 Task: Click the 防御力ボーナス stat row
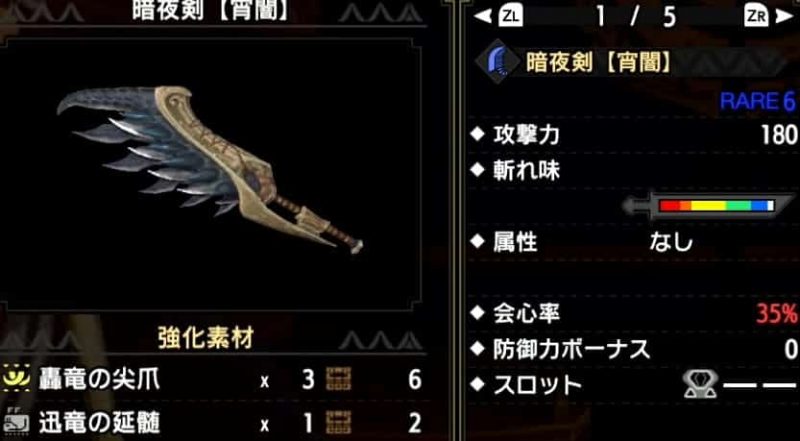[633, 349]
